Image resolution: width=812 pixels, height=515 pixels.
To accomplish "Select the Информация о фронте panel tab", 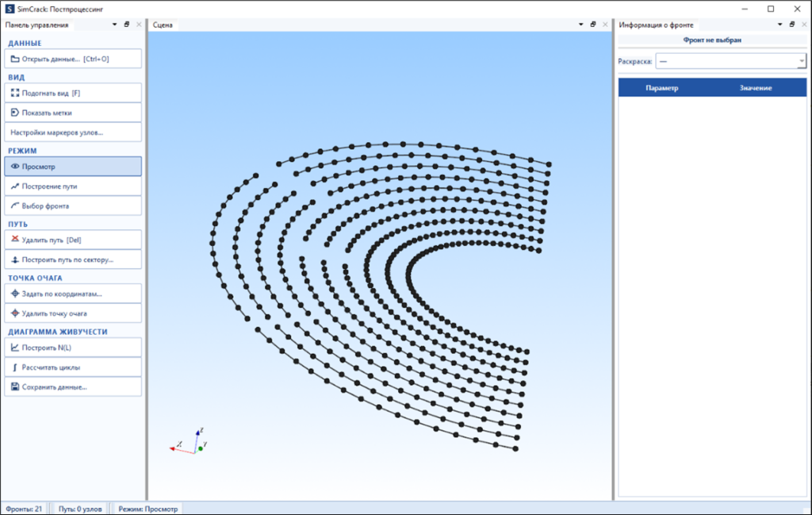I will tap(656, 25).
